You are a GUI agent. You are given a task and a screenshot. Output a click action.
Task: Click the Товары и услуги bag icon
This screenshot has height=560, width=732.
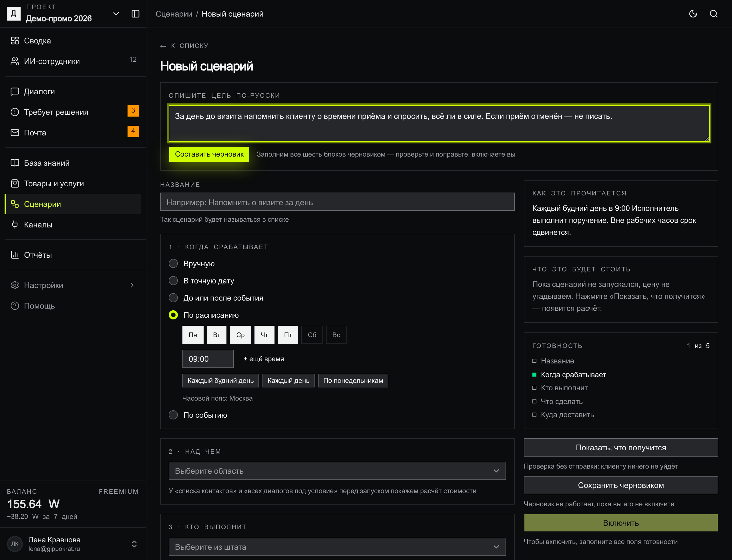[15, 183]
